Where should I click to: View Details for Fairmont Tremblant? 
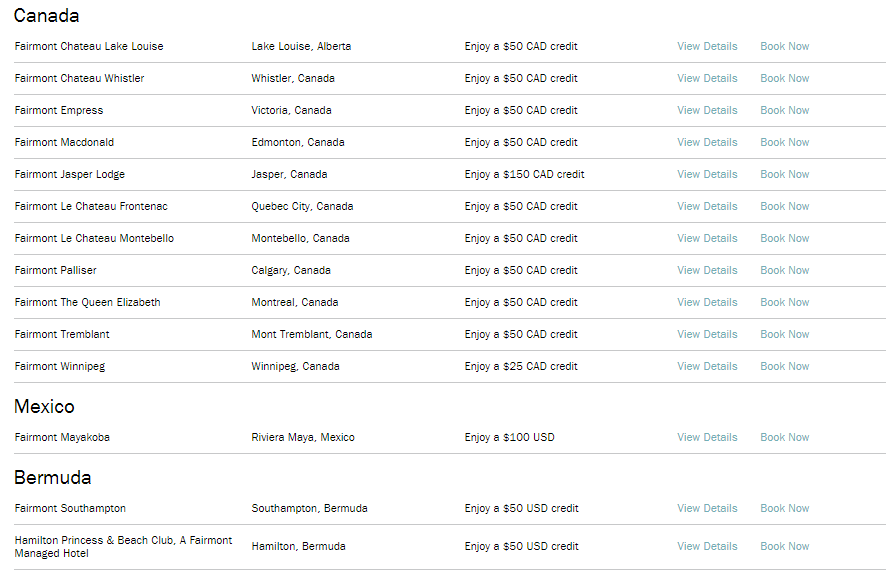(x=707, y=334)
